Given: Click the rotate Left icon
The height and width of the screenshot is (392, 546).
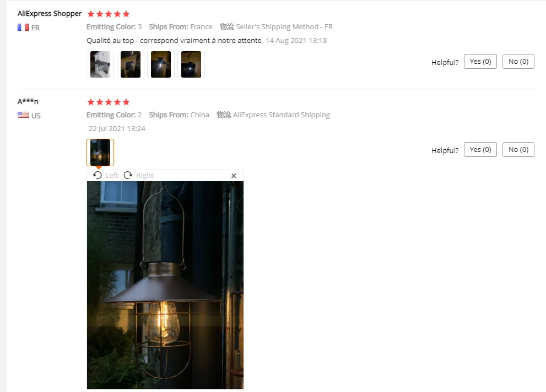Looking at the screenshot, I should coord(98,175).
